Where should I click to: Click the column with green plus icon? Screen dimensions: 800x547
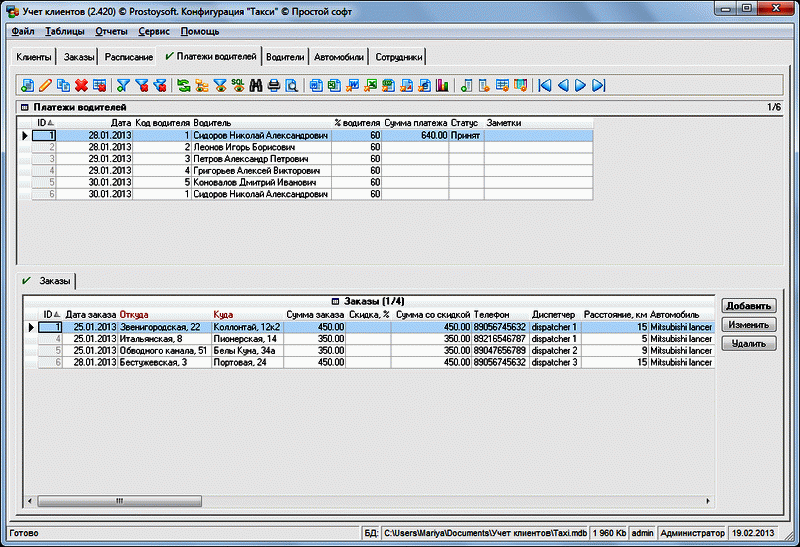(x=466, y=85)
